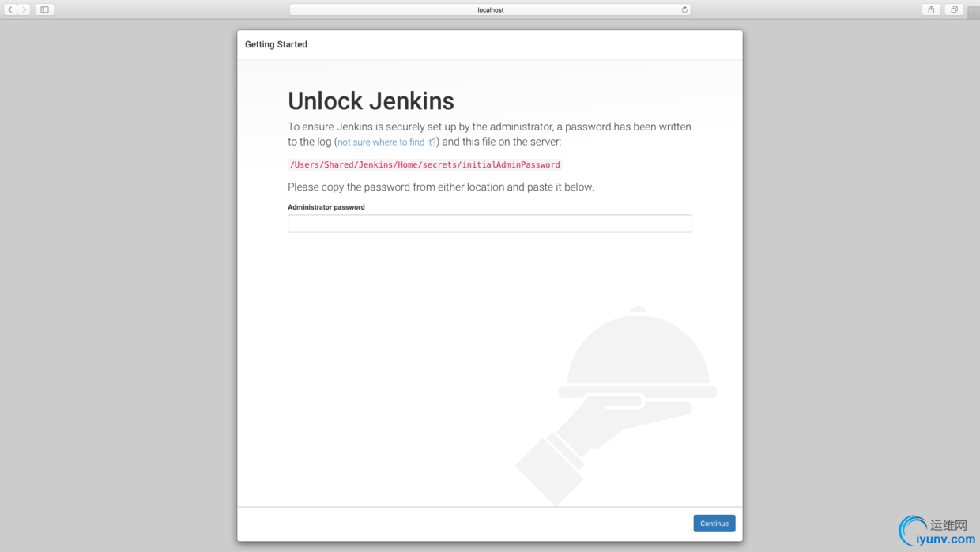The height and width of the screenshot is (552, 980).
Task: Go back with Safari back arrow
Action: (10, 9)
